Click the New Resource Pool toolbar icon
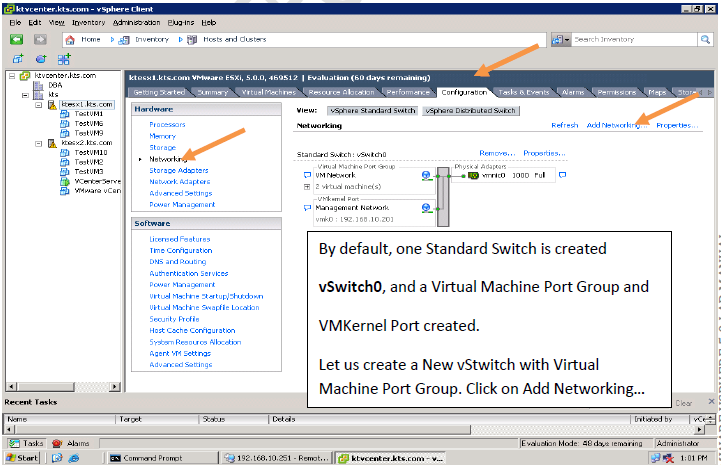 [x=41, y=59]
